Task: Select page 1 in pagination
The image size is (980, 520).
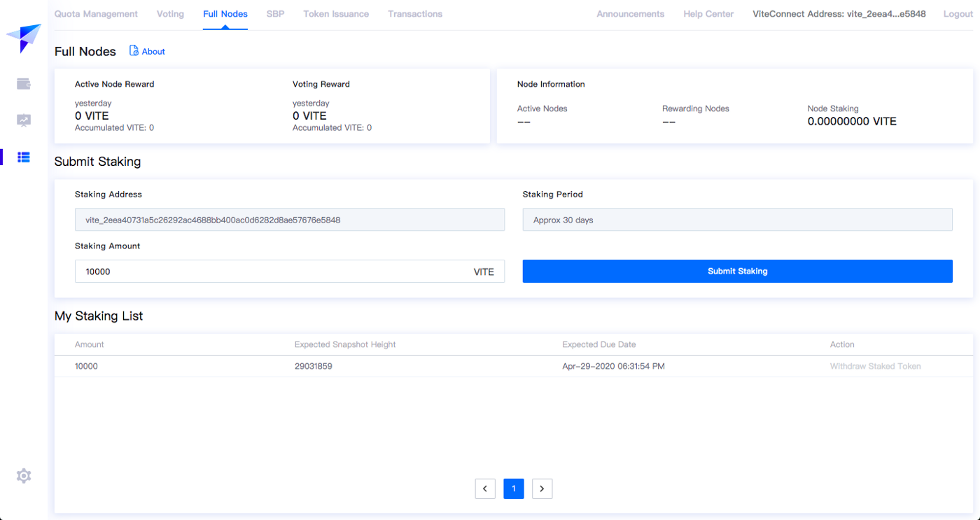Action: [514, 489]
